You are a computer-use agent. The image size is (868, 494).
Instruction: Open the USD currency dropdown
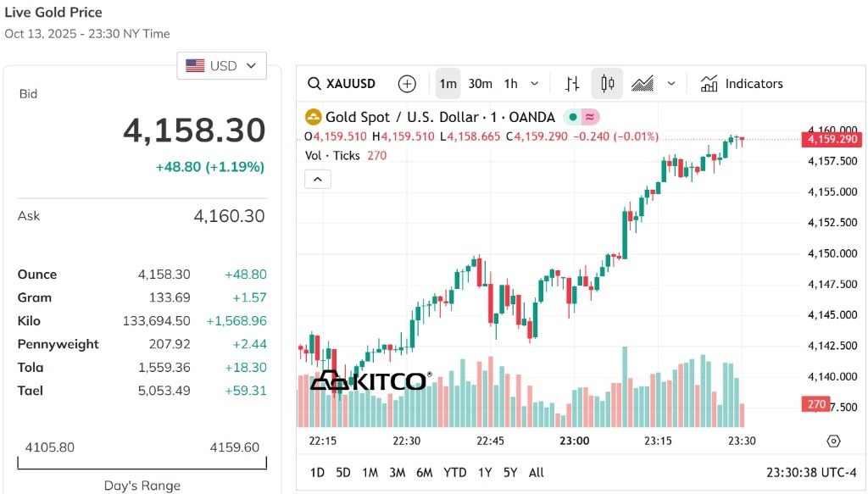click(x=221, y=66)
